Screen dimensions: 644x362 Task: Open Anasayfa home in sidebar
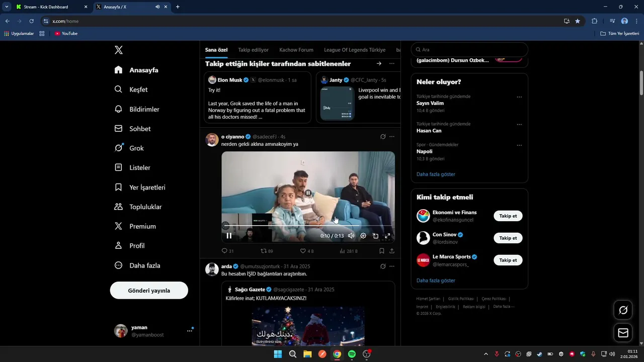point(136,70)
